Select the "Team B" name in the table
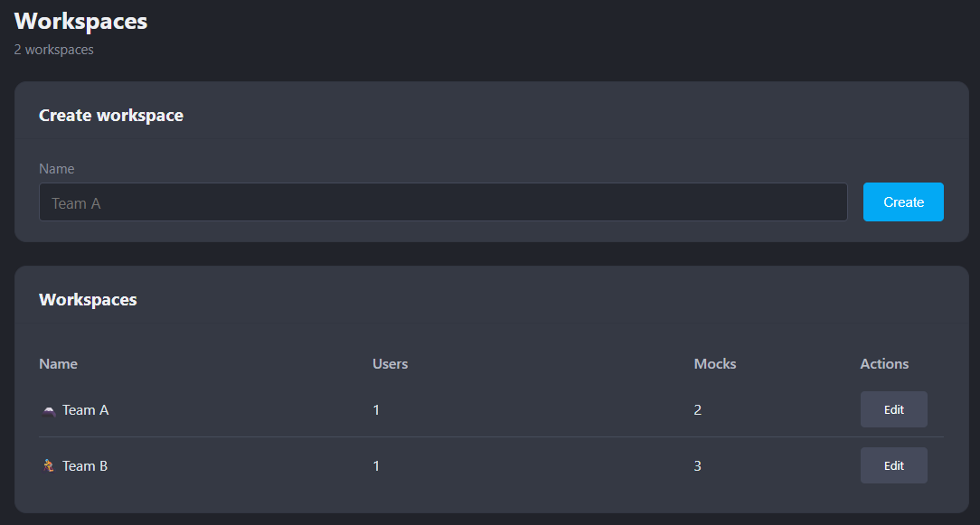The width and height of the screenshot is (980, 525). [85, 466]
